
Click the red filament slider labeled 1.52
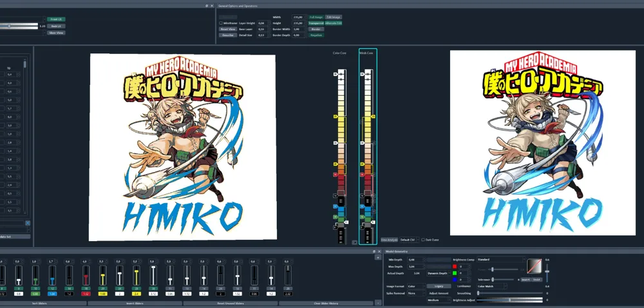86,275
